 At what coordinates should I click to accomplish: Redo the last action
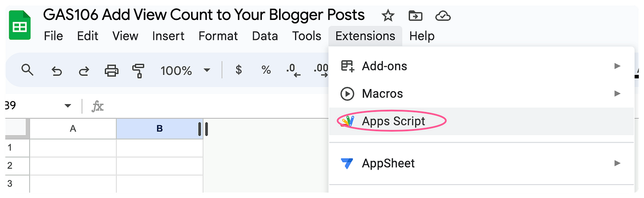click(84, 70)
